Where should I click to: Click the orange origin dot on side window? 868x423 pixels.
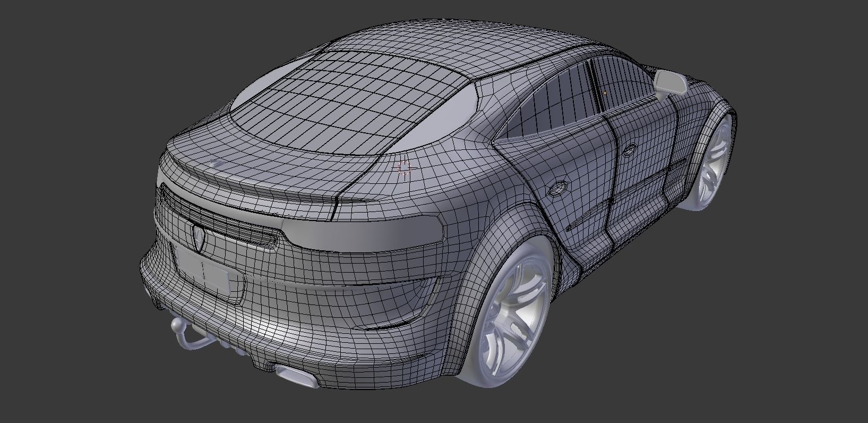[605, 93]
